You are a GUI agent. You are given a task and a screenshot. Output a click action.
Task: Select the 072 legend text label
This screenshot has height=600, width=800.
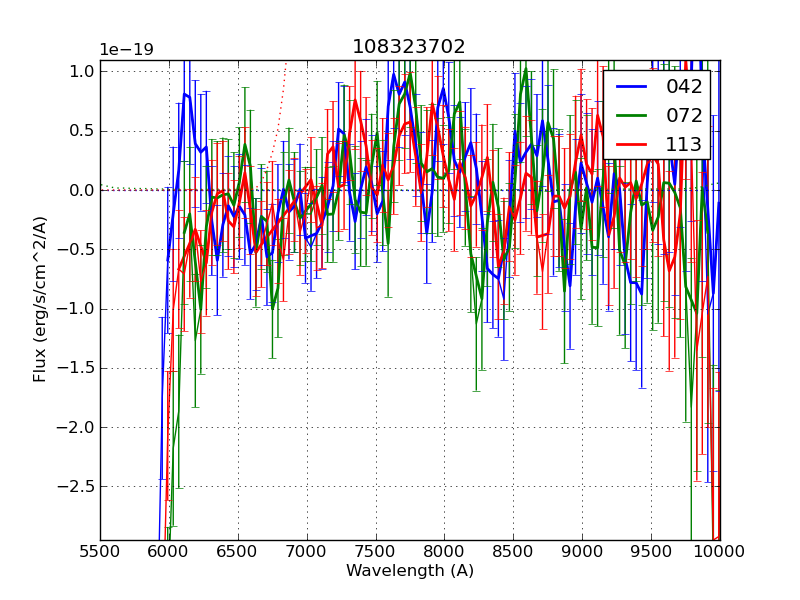[683, 115]
